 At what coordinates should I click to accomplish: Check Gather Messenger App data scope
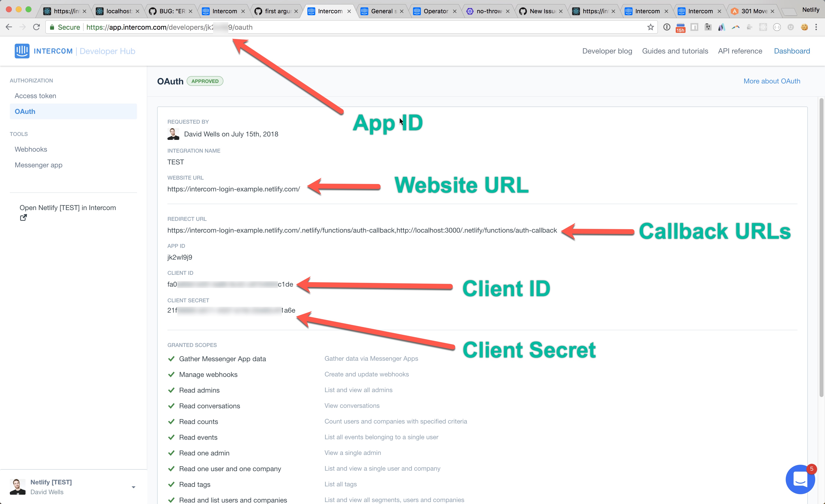click(171, 358)
